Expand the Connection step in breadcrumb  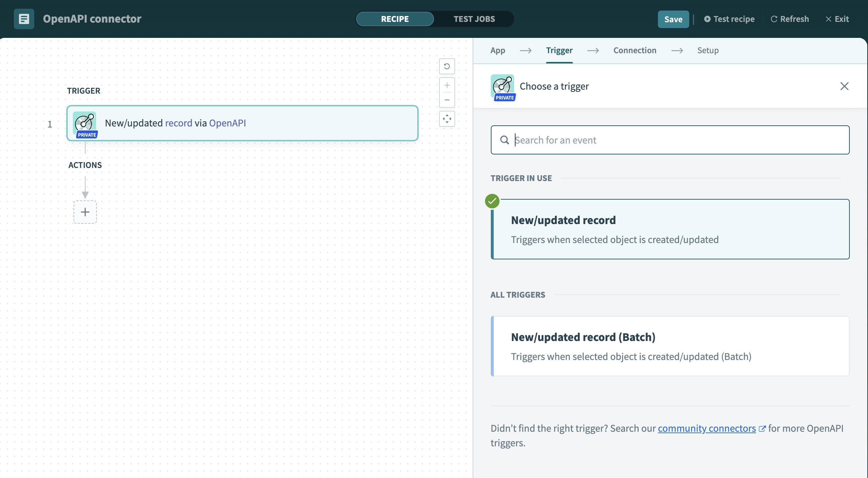click(x=635, y=50)
